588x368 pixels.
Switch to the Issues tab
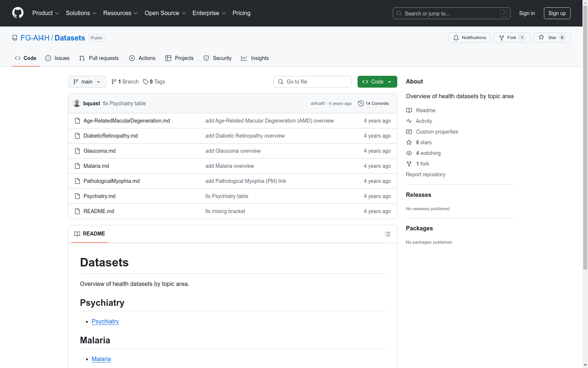click(x=57, y=58)
